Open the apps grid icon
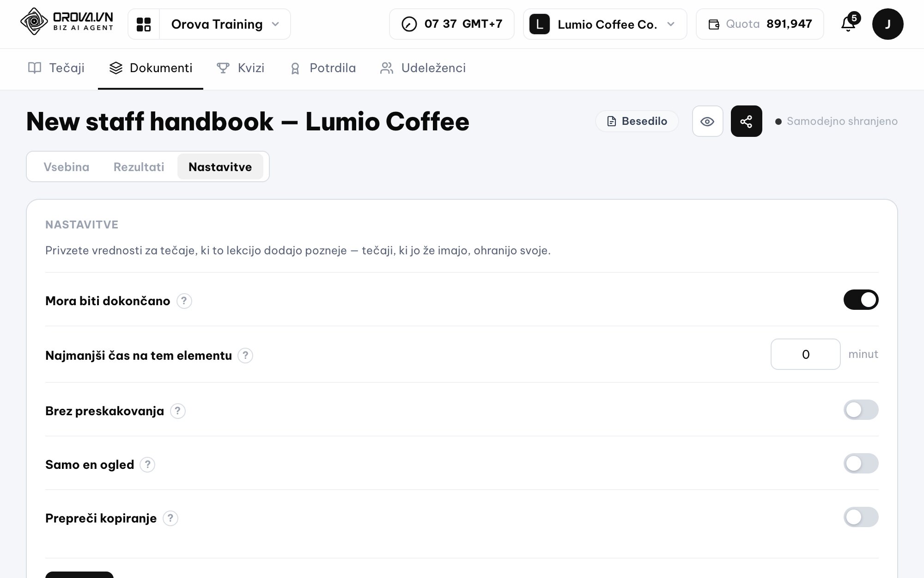924x578 pixels. [x=144, y=24]
